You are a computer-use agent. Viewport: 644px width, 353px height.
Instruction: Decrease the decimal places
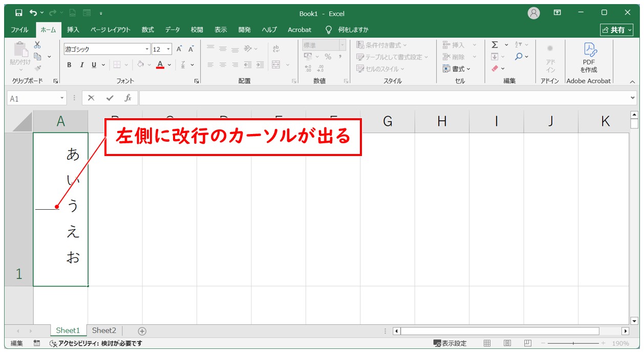pyautogui.click(x=320, y=69)
